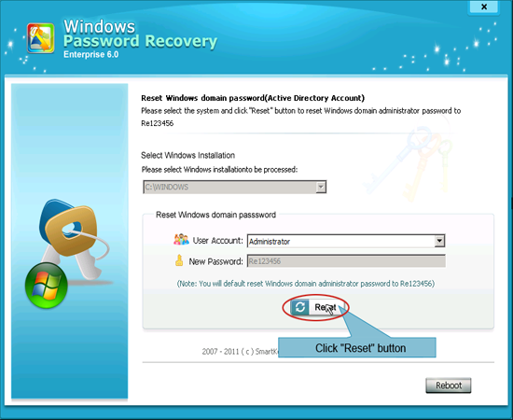Open the User Account dropdown arrow
The image size is (513, 420).
[439, 241]
